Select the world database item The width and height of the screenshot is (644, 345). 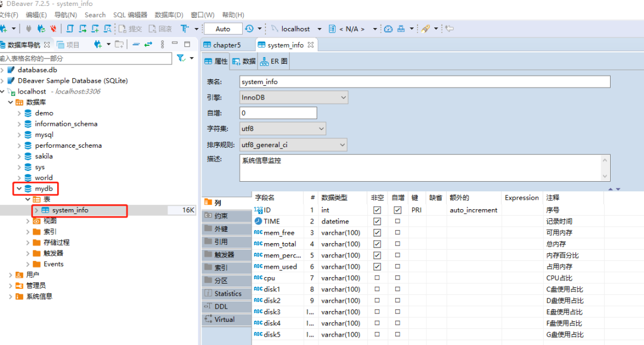44,178
